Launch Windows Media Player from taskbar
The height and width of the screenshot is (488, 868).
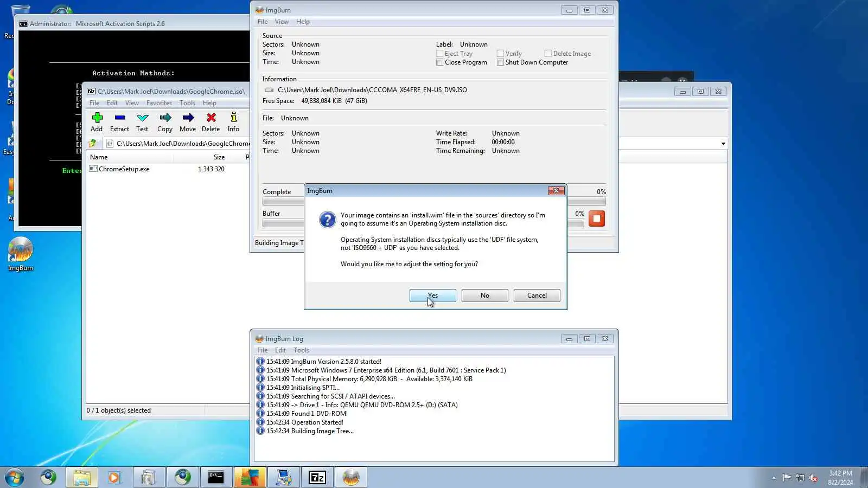pyautogui.click(x=114, y=478)
